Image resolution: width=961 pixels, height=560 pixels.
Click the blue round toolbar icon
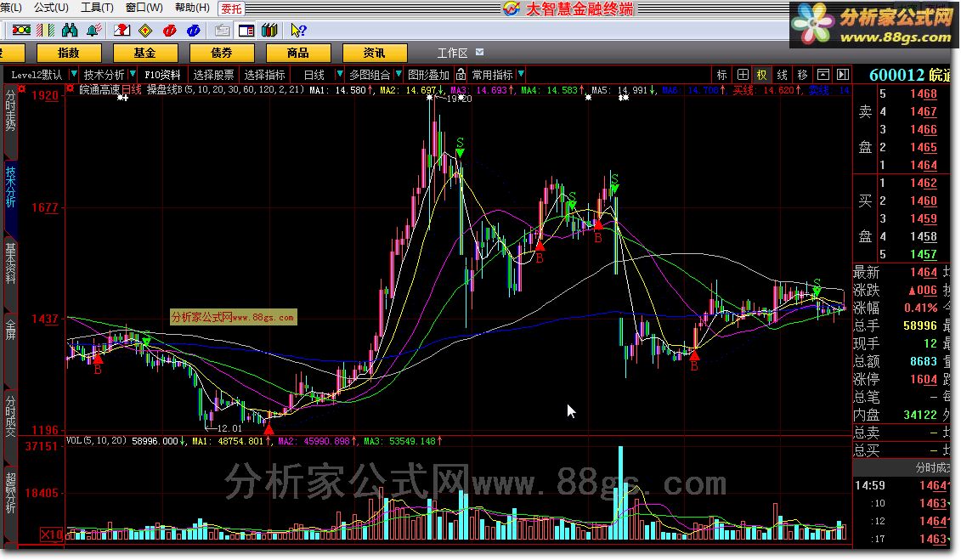[193, 30]
